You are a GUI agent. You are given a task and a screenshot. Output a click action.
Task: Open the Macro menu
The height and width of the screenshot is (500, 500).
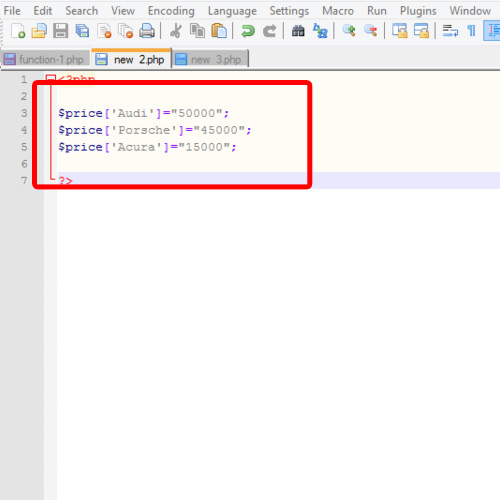(x=338, y=11)
